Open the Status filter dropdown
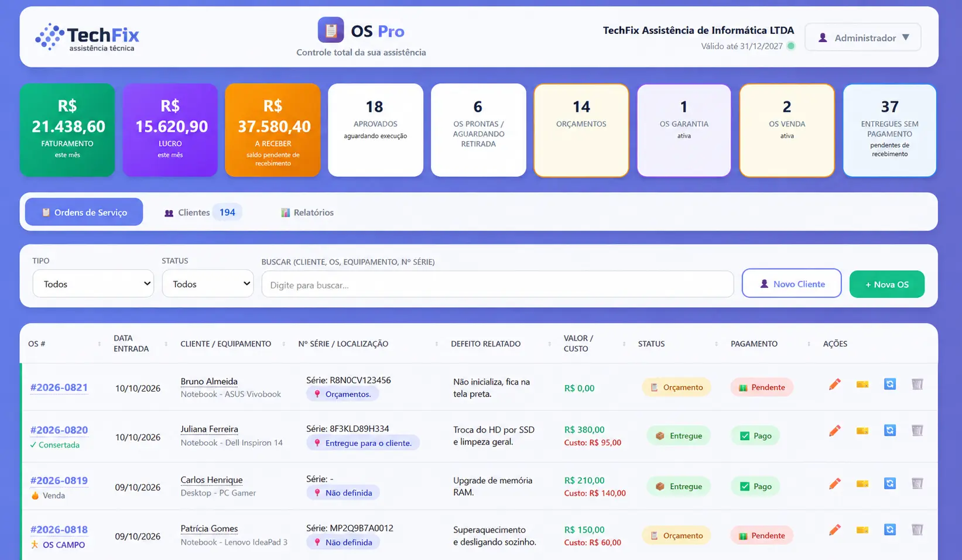Viewport: 962px width, 560px height. tap(208, 284)
